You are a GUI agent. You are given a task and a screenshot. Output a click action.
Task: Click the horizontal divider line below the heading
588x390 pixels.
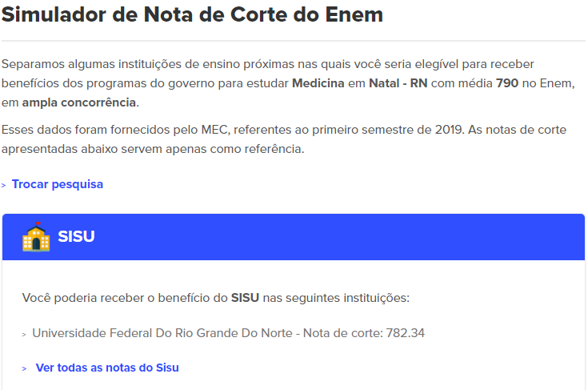(x=294, y=41)
